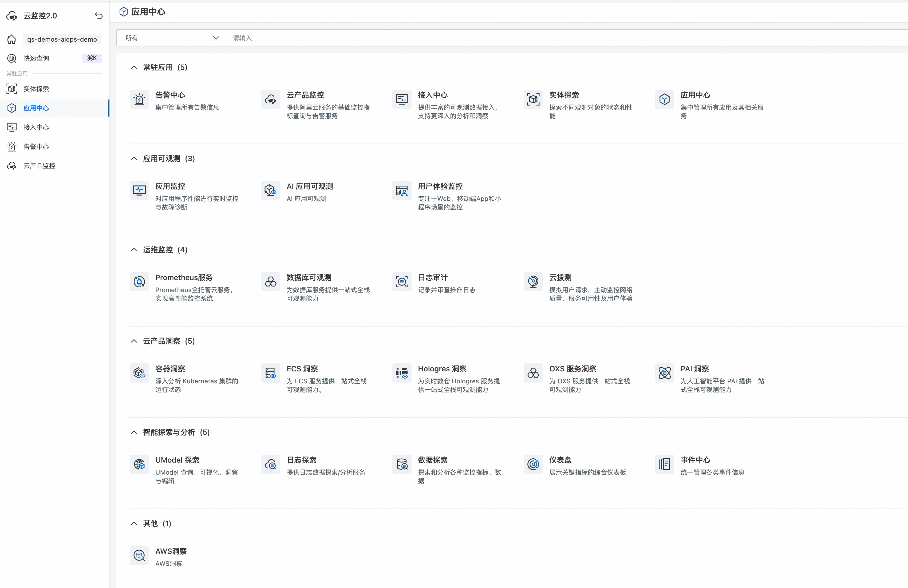Open the AWS洞察 icon
Screen dimensions: 908x588
139,556
